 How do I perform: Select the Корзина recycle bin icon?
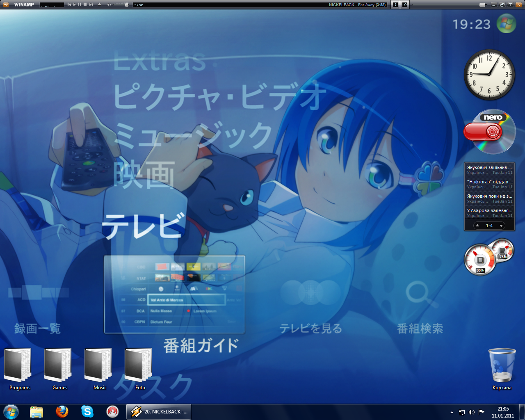(x=502, y=369)
